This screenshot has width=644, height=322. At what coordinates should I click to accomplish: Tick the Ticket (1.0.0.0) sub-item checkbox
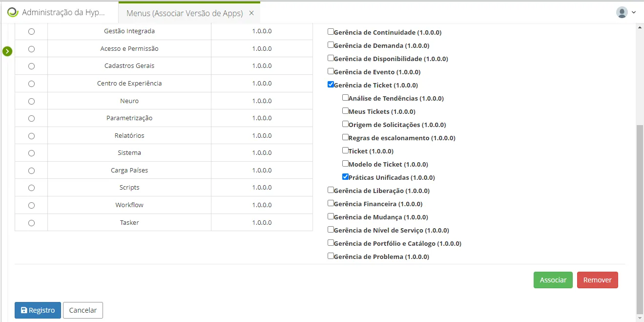point(345,150)
